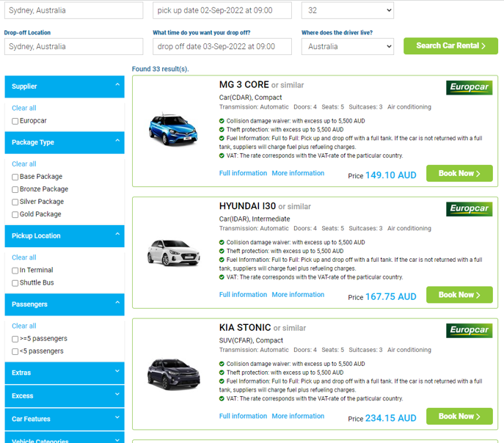Open Full information for HYUNDAI I30

(243, 295)
